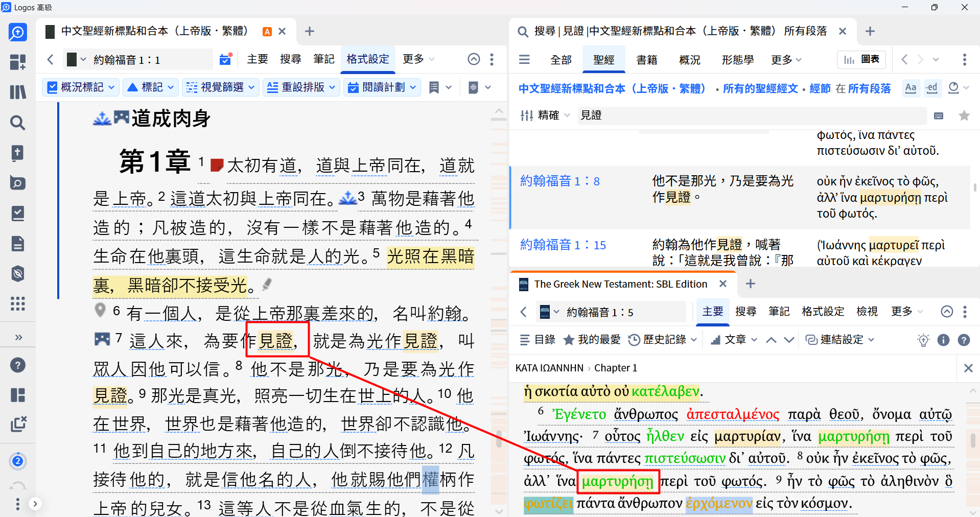Click the Logos home search icon at sidebar top
The width and height of the screenshot is (980, 517).
[18, 32]
